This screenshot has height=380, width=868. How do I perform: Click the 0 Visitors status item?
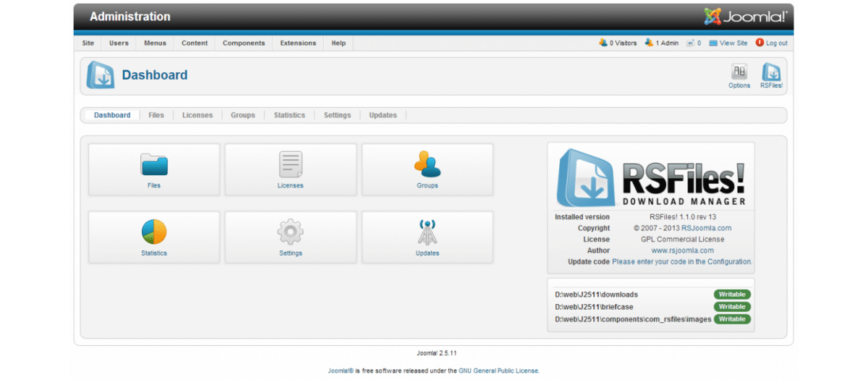pos(618,43)
